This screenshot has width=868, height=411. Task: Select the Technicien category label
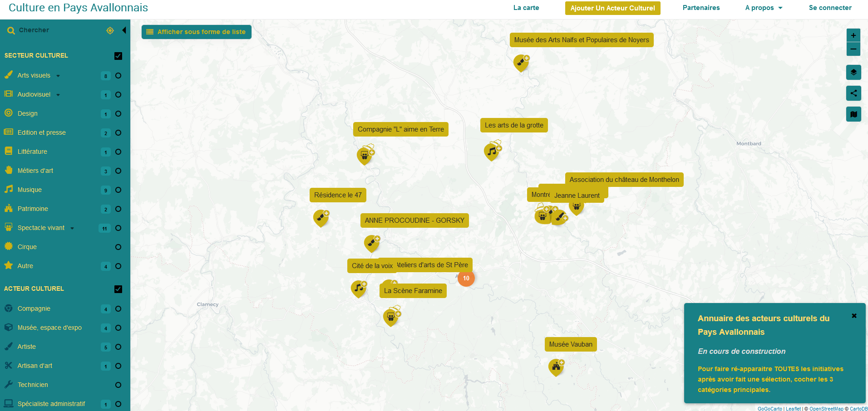tap(33, 385)
